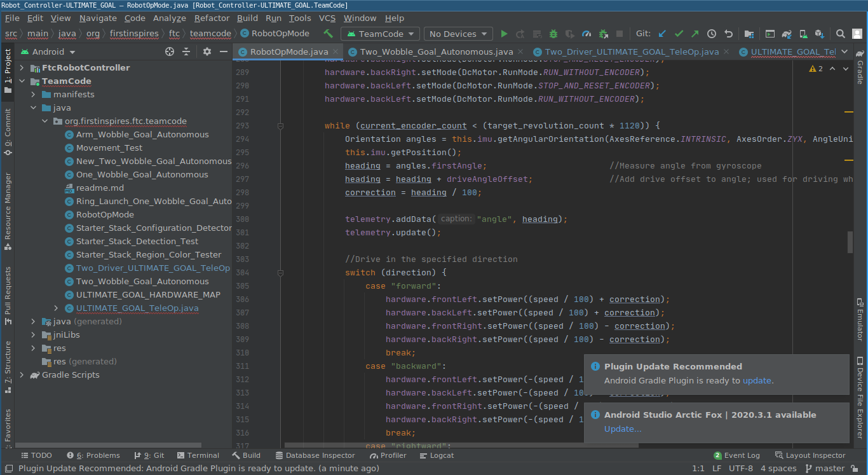This screenshot has height=475, width=868.
Task: Toggle the 1: Project tool window
Action: pyautogui.click(x=8, y=71)
